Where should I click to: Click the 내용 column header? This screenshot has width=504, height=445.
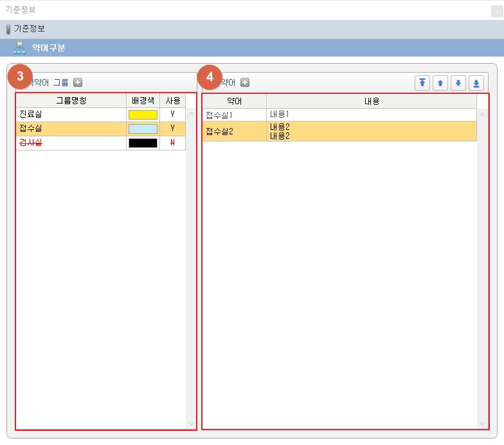[371, 101]
